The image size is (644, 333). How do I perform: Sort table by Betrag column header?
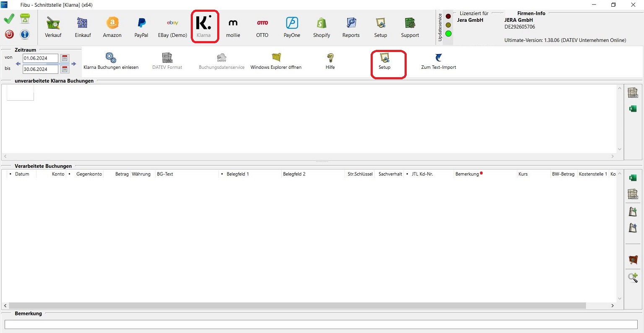coord(122,174)
